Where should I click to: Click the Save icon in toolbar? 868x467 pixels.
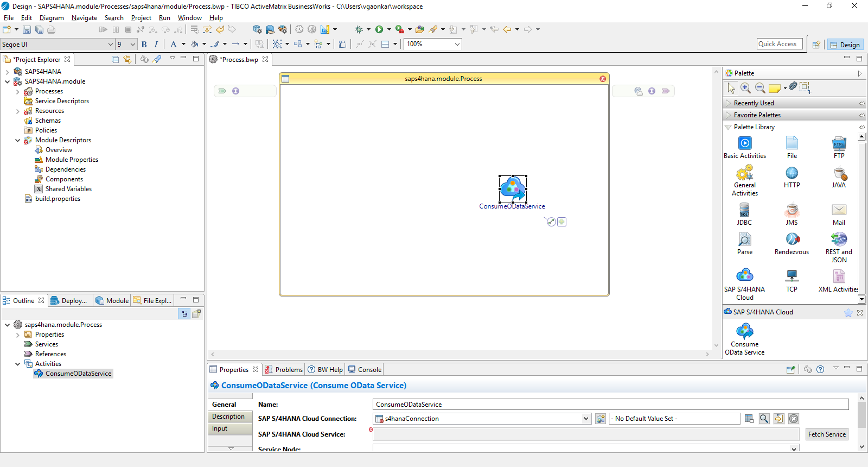pyautogui.click(x=27, y=29)
